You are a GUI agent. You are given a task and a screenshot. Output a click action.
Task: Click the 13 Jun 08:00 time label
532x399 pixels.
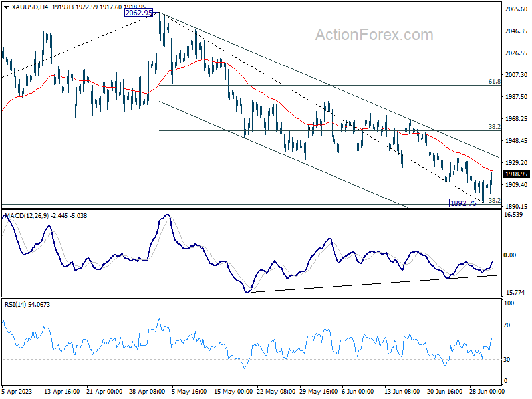pos(402,391)
